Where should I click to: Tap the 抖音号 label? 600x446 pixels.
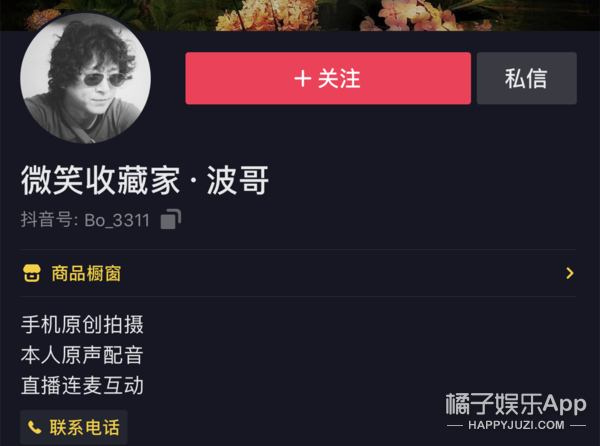[x=46, y=220]
